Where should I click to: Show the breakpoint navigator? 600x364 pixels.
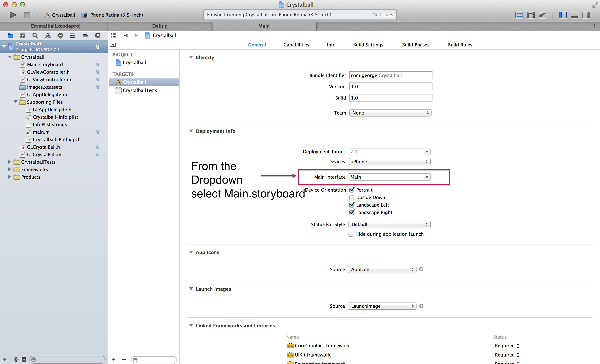point(85,36)
